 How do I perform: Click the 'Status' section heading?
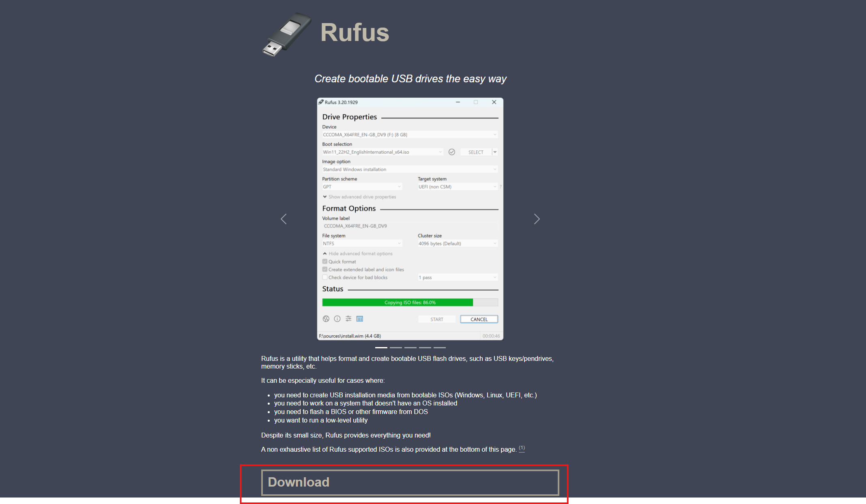pos(333,289)
